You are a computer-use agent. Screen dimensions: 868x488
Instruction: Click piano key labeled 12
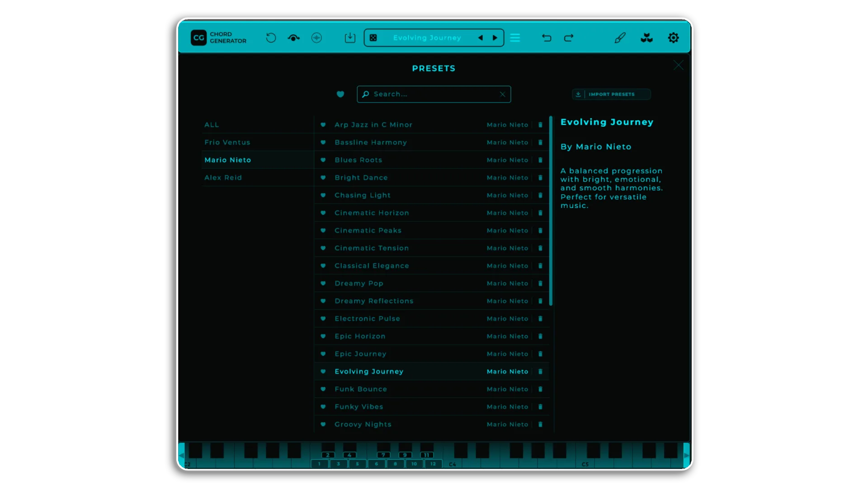(433, 464)
